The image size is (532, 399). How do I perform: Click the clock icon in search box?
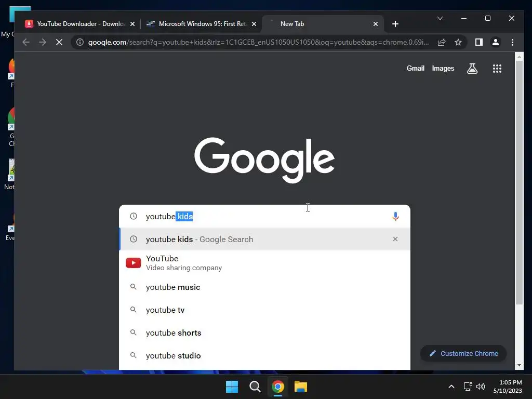pyautogui.click(x=134, y=216)
